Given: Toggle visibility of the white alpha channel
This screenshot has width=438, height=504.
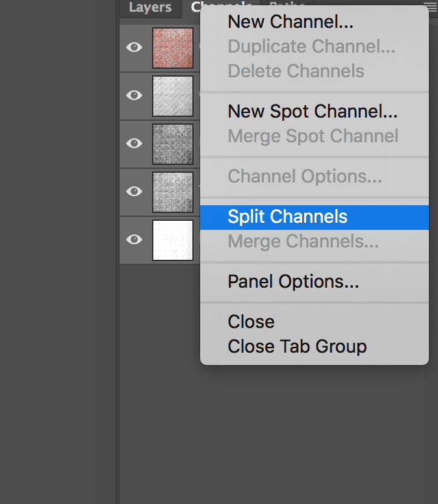Looking at the screenshot, I should pyautogui.click(x=134, y=239).
